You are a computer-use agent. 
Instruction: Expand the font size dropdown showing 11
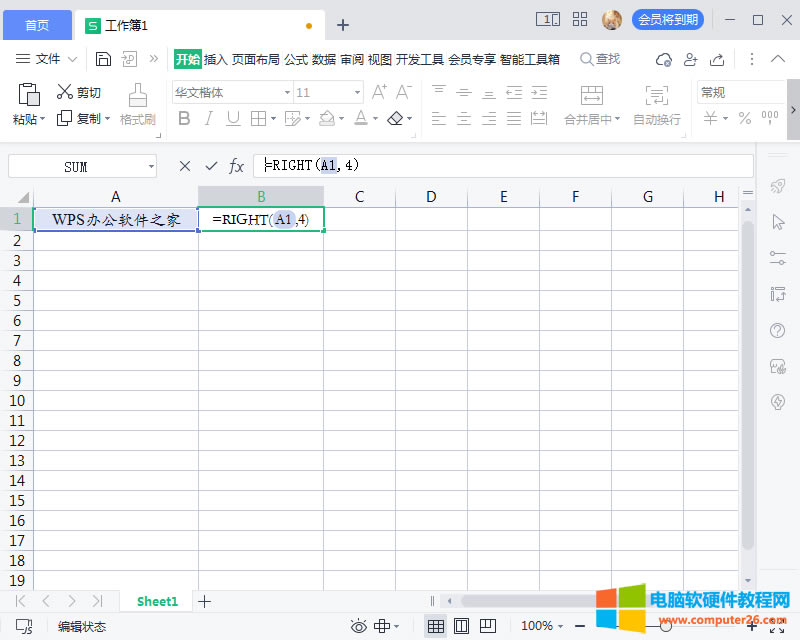click(357, 92)
